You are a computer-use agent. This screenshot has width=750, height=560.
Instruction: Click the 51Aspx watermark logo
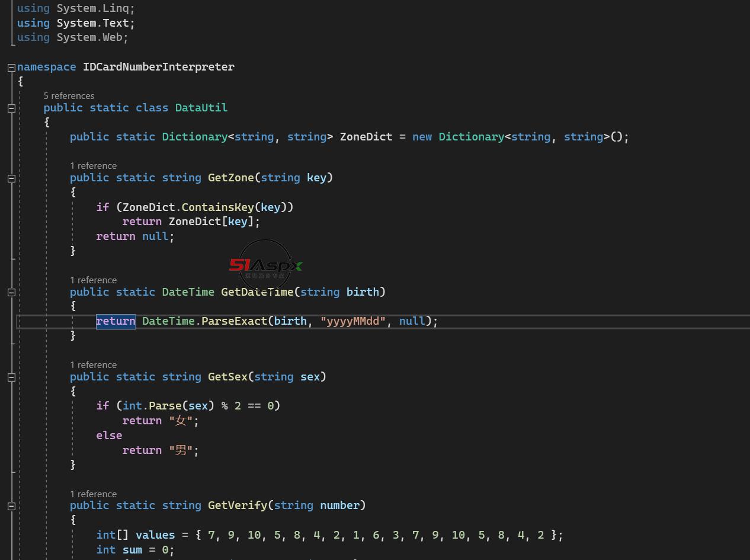pos(265,267)
